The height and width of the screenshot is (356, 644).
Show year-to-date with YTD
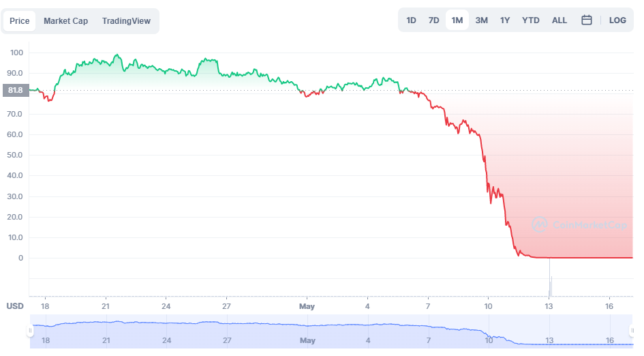point(530,20)
